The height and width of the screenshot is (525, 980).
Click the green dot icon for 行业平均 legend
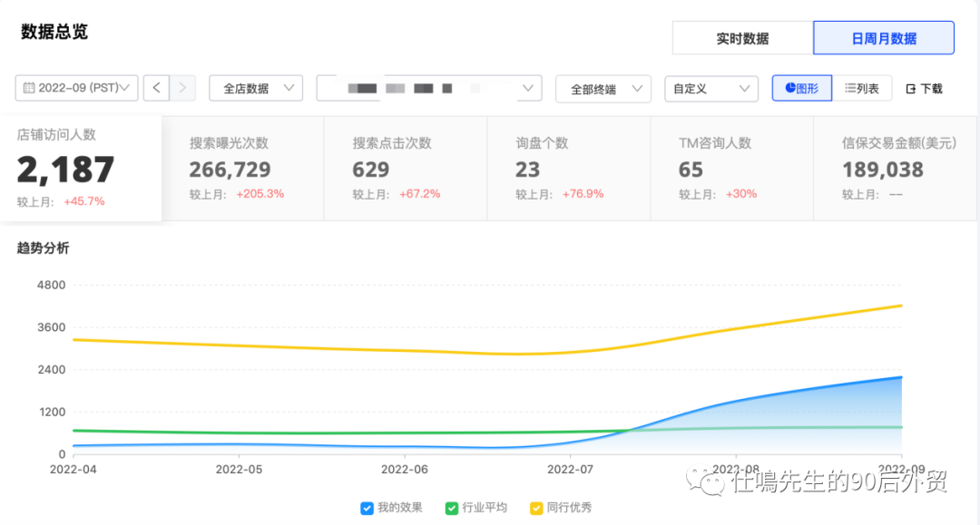tap(451, 508)
